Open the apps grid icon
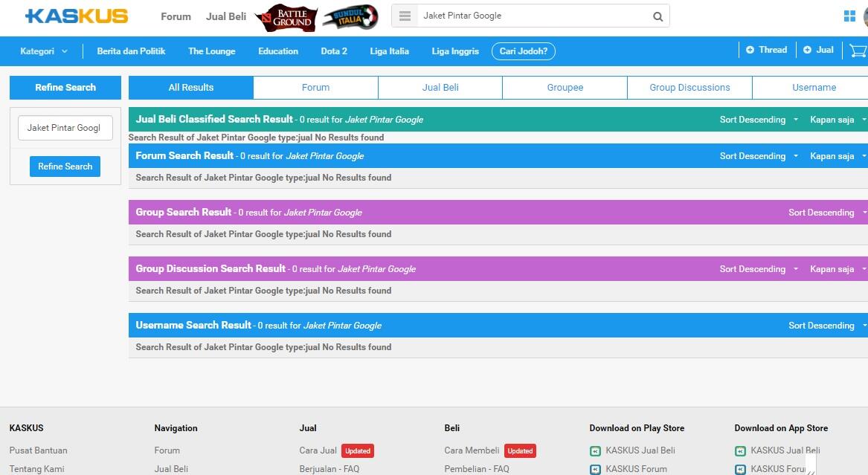Image resolution: width=868 pixels, height=475 pixels. 849,16
